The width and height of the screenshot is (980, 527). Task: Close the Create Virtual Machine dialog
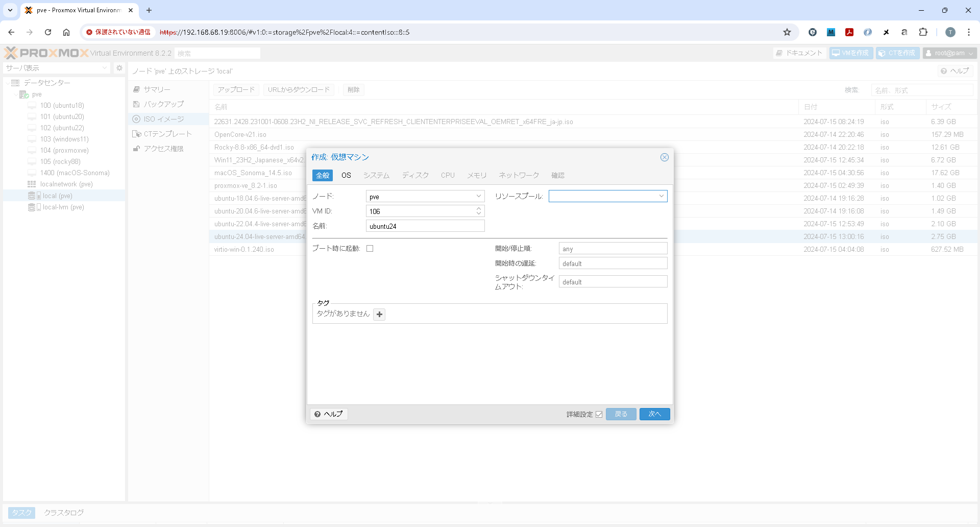(x=664, y=157)
